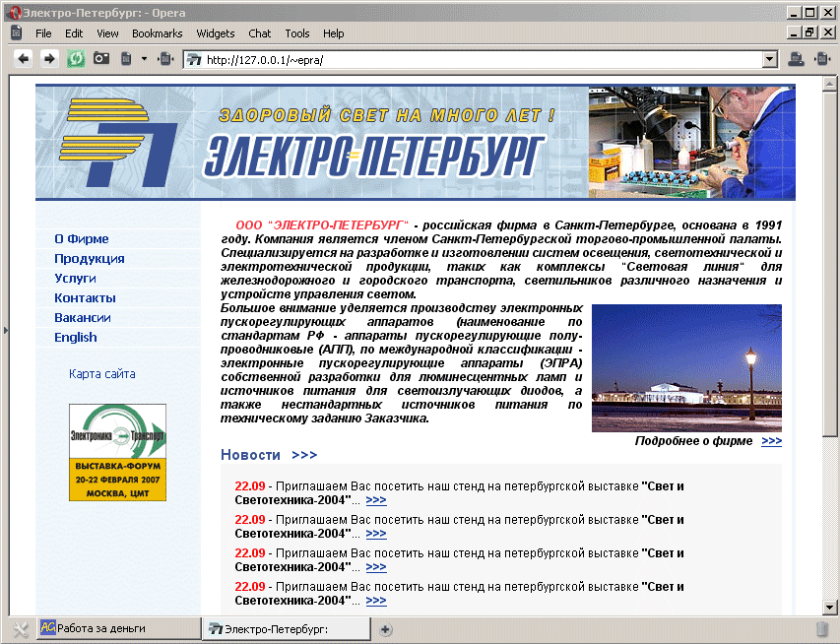Click the fit-to-width icon left of the address bar
840x644 pixels.
[165, 59]
